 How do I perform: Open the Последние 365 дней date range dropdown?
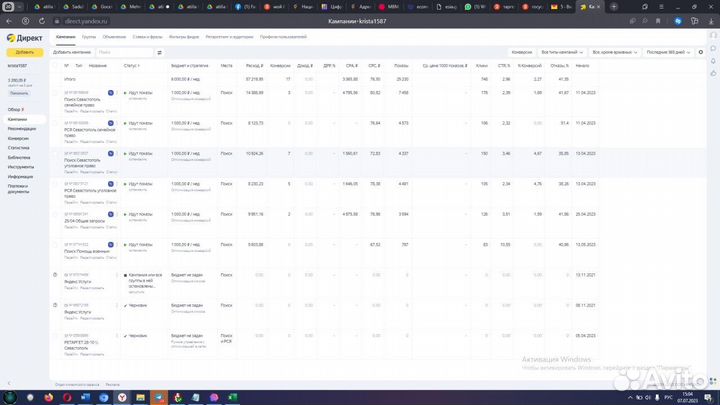pos(665,51)
